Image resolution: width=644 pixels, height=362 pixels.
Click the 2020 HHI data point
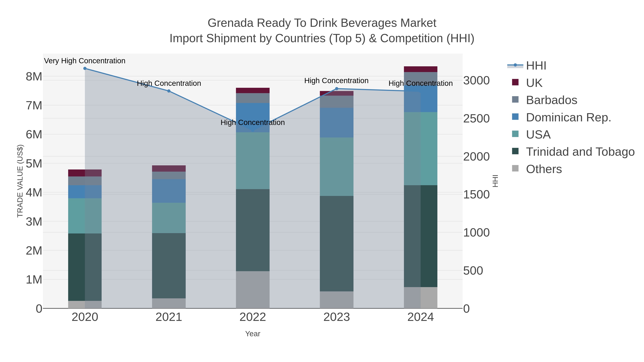point(85,68)
